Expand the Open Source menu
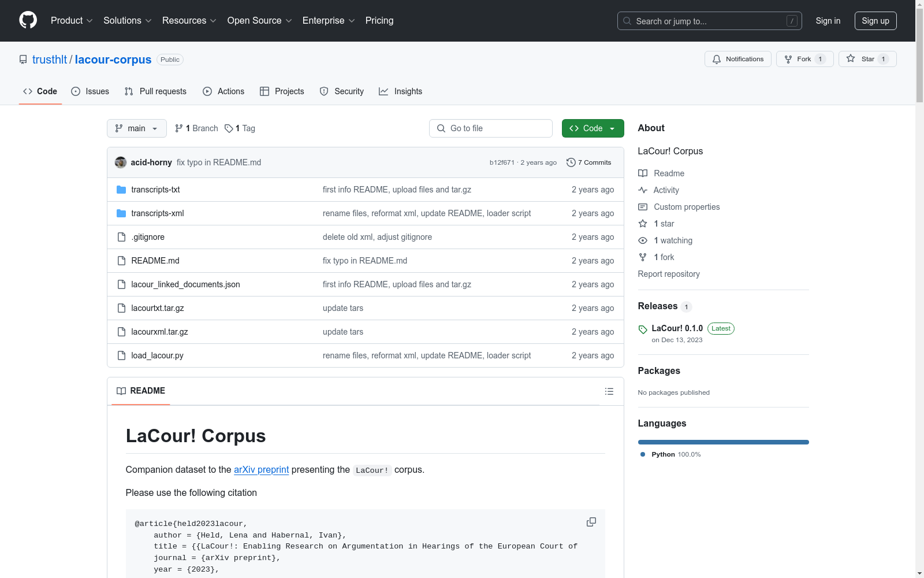The height and width of the screenshot is (578, 924). click(x=260, y=21)
